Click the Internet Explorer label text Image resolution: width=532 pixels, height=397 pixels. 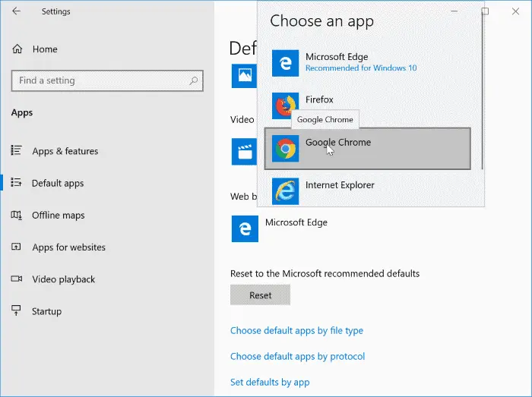340,185
